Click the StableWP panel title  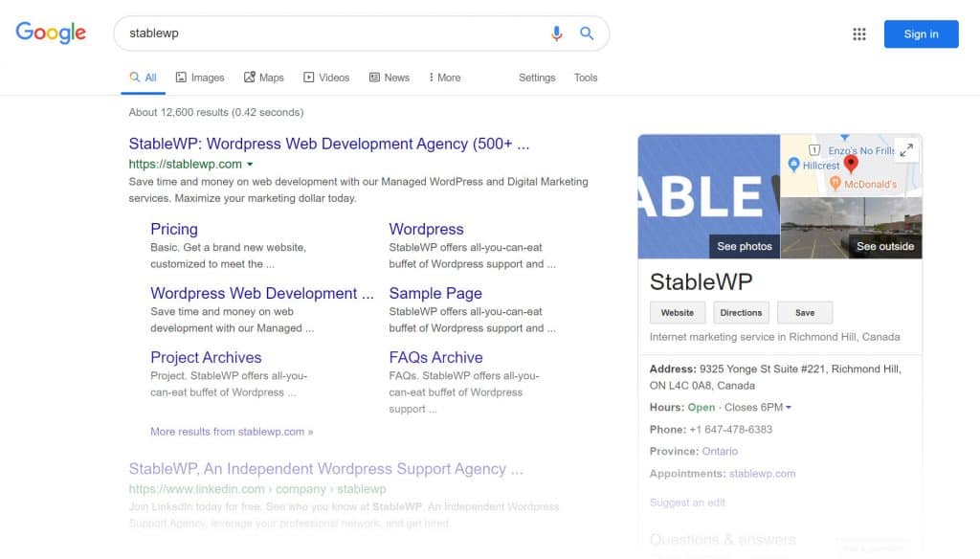pyautogui.click(x=701, y=282)
